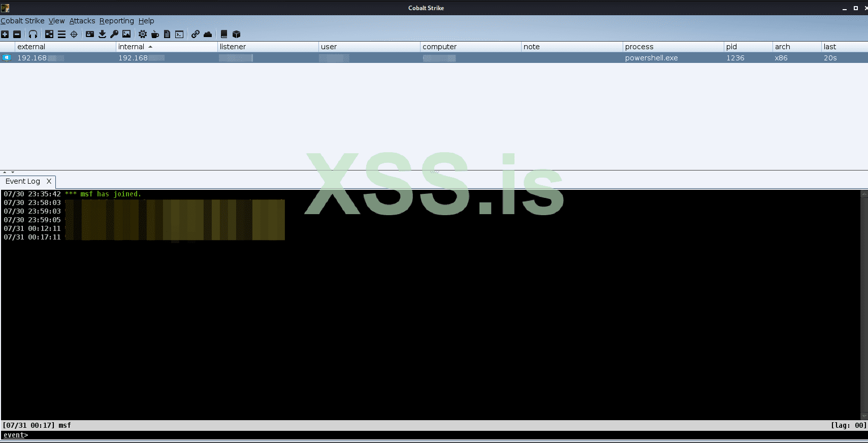
Task: Open the Listeners configuration headphones icon
Action: coord(33,34)
